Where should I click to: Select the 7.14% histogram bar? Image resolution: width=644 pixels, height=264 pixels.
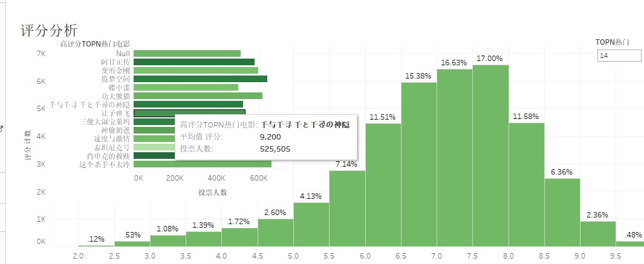coord(347,208)
